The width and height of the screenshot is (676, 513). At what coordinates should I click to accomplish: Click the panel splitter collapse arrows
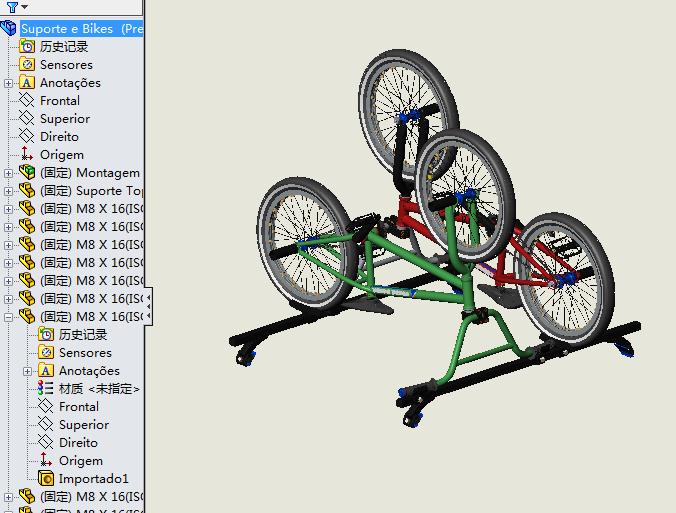pos(148,307)
